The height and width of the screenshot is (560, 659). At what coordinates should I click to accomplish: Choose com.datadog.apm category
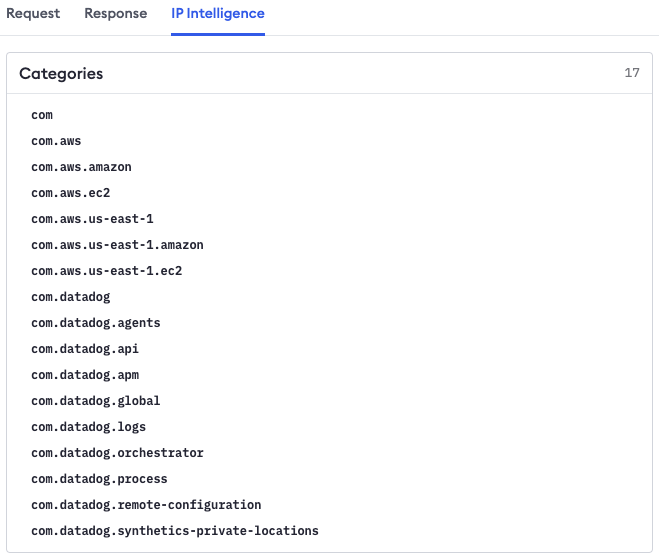coord(84,375)
